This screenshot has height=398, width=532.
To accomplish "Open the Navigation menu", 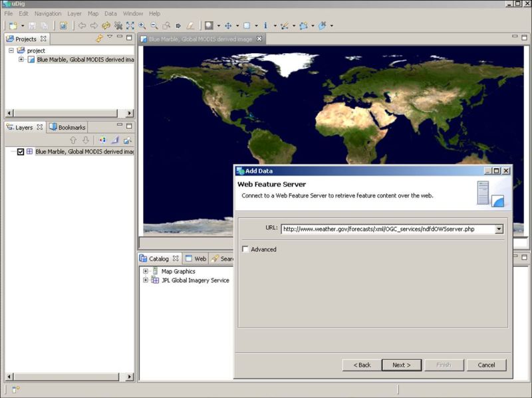I will tap(48, 13).
